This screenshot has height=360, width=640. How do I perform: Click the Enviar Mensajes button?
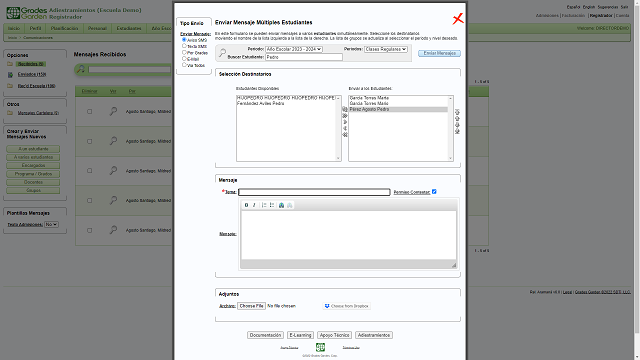coord(440,53)
